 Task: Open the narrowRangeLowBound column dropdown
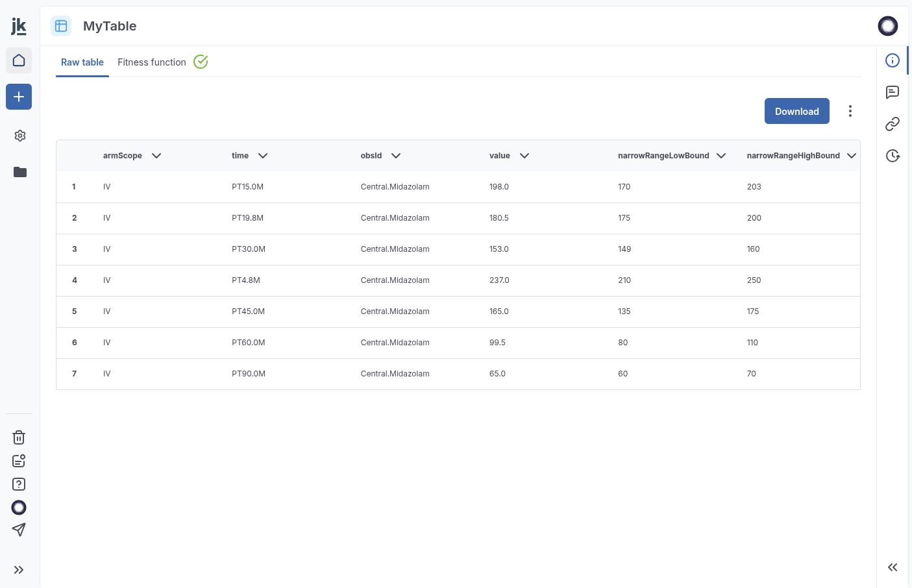tap(721, 156)
